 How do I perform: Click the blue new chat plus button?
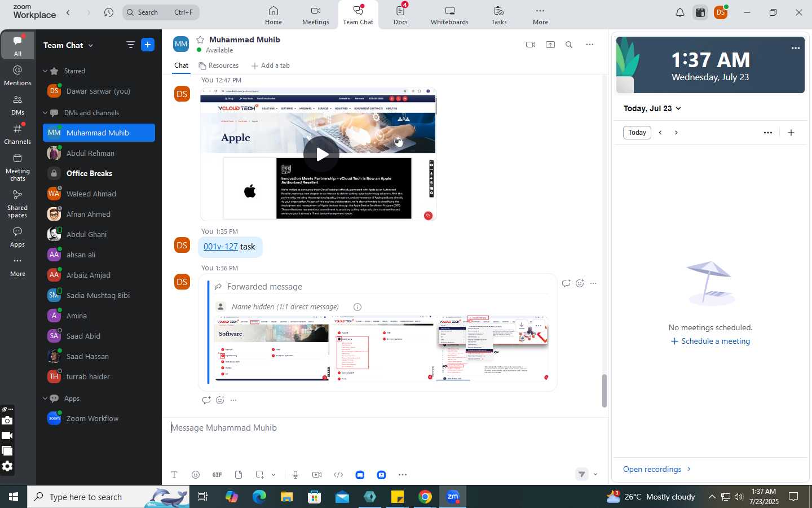pos(148,45)
